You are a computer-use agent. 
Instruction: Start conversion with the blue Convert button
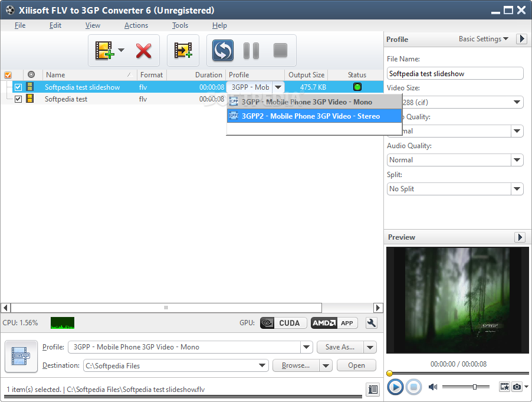[x=222, y=50]
